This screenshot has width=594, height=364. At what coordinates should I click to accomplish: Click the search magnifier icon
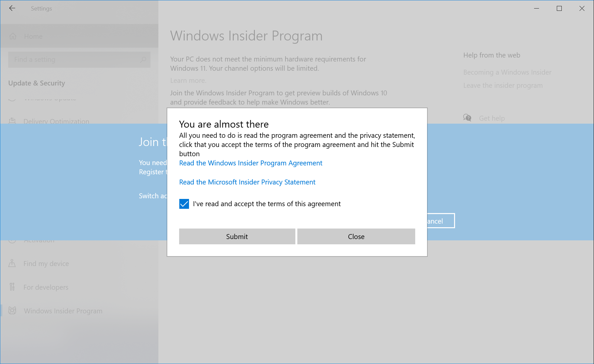click(143, 60)
